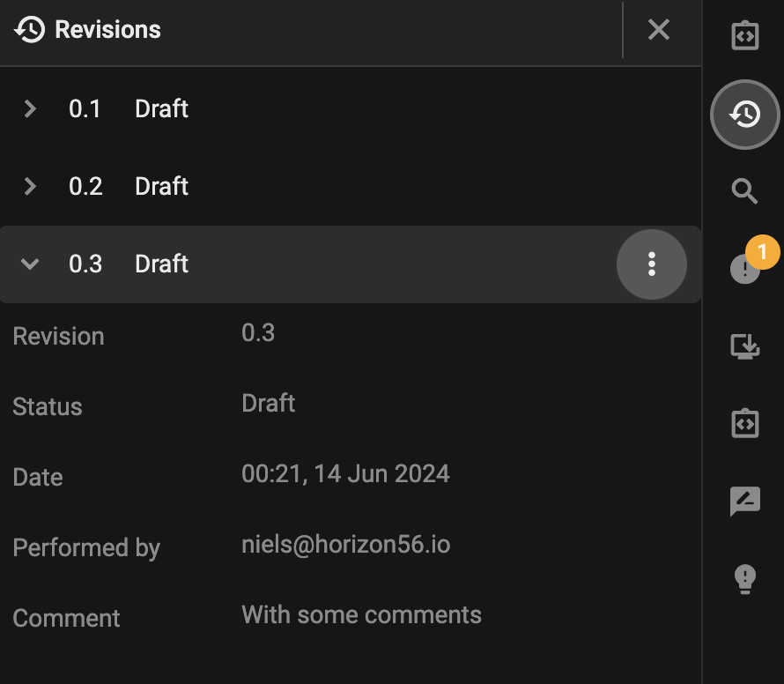This screenshot has height=684, width=784.
Task: Click the email link niels@horizon56.io
Action: tap(345, 544)
